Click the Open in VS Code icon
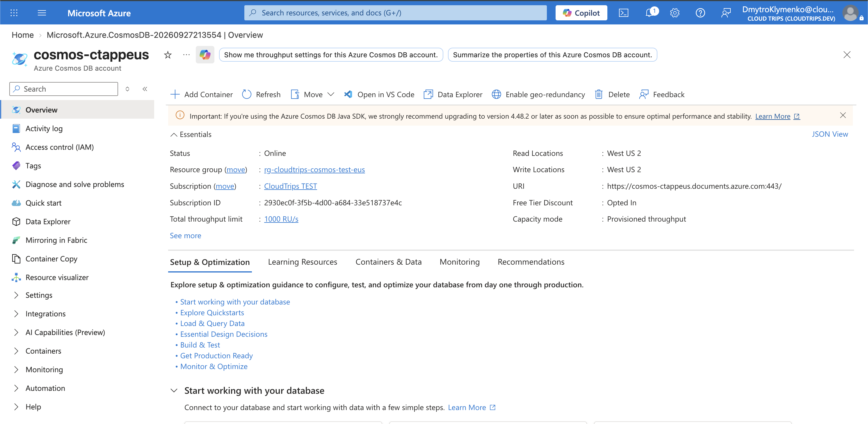Image resolution: width=868 pixels, height=424 pixels. click(348, 95)
